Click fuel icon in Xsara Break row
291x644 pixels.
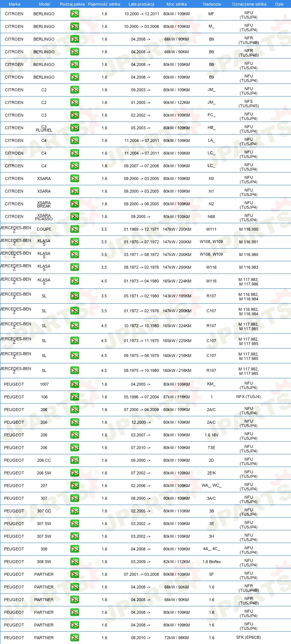(x=75, y=204)
